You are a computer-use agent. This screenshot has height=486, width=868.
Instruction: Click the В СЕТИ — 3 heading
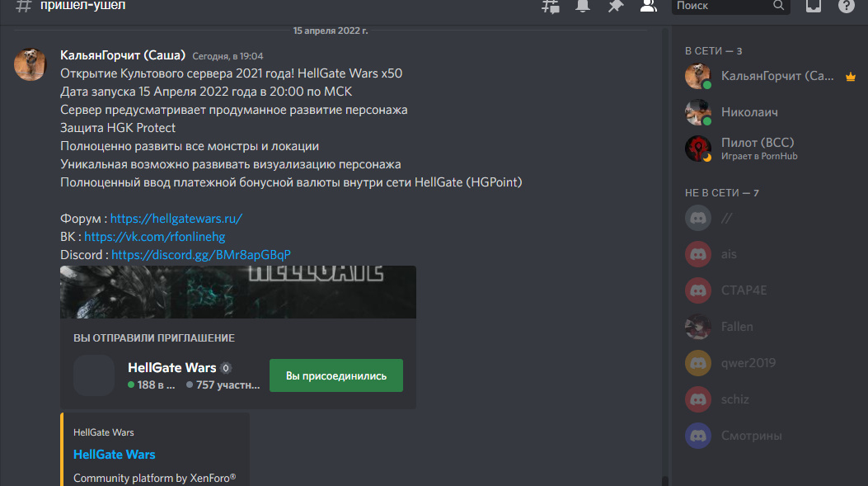tap(713, 51)
